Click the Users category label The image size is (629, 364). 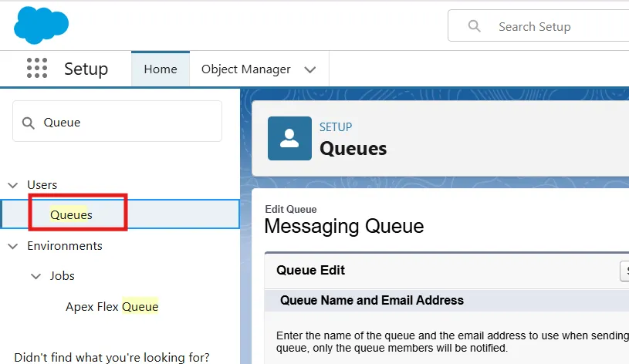click(x=42, y=185)
